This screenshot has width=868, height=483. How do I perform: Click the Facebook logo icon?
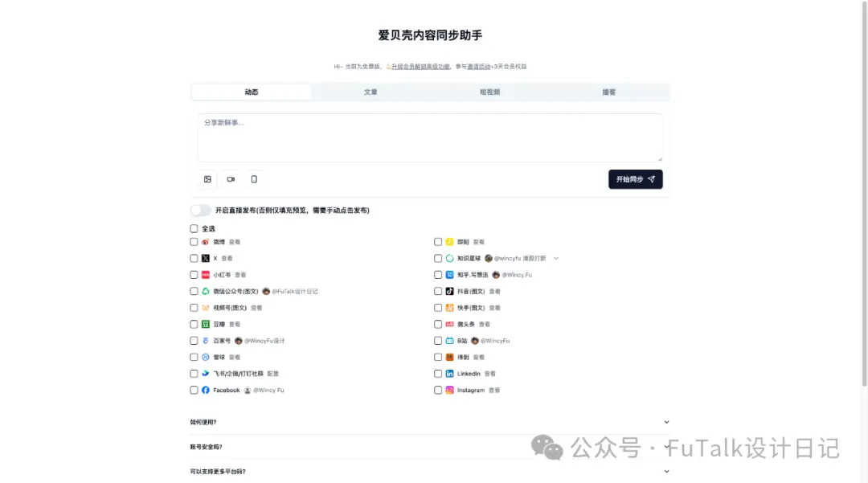click(206, 390)
